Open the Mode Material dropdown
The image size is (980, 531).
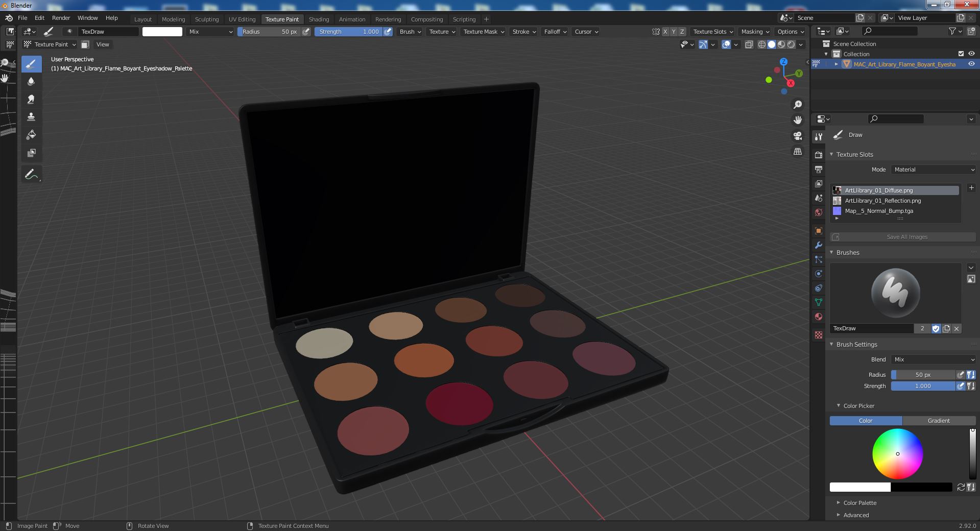tap(934, 170)
